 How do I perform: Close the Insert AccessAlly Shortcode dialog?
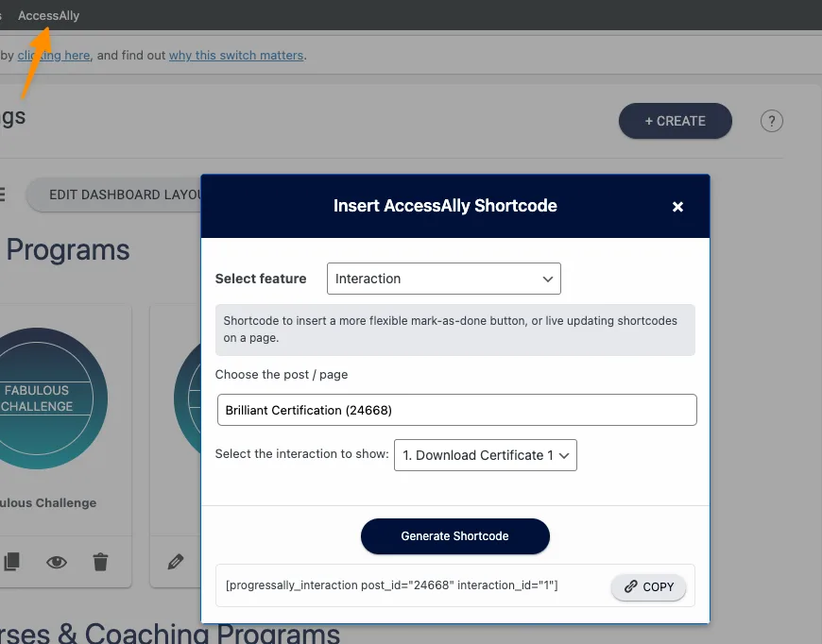click(x=677, y=207)
